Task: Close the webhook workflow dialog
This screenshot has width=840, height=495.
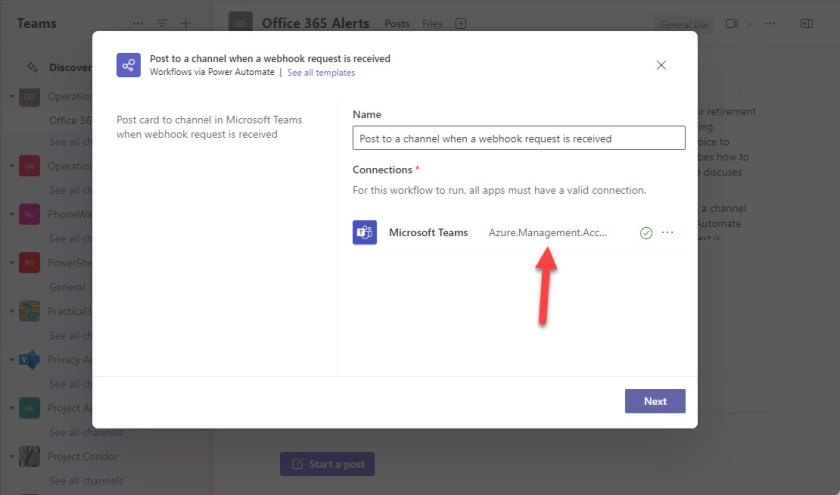Action: pos(661,65)
